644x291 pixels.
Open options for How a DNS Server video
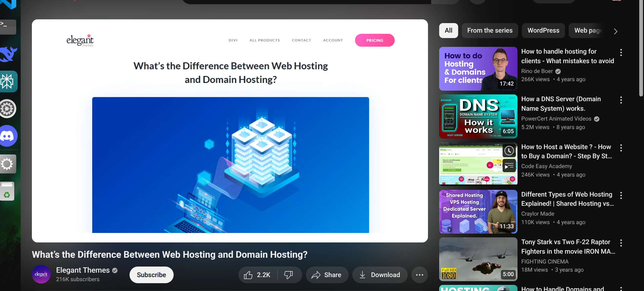pos(621,100)
